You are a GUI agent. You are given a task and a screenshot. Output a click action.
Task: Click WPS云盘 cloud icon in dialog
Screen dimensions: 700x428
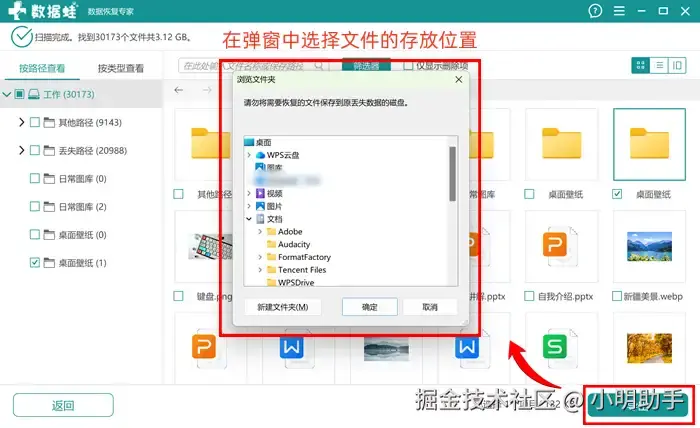[x=260, y=155]
